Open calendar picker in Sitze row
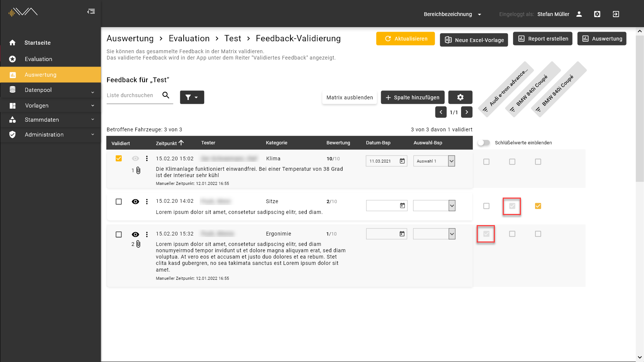Viewport: 644px width, 362px height. click(x=402, y=205)
